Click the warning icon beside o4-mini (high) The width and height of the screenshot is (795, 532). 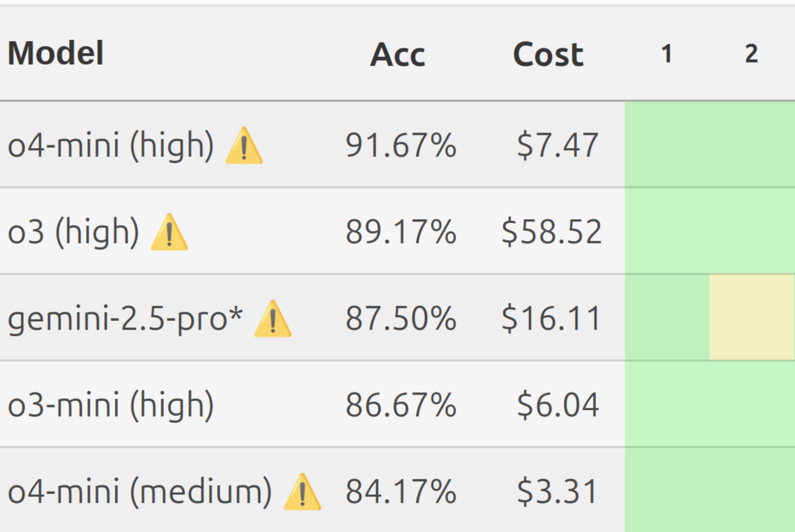244,146
